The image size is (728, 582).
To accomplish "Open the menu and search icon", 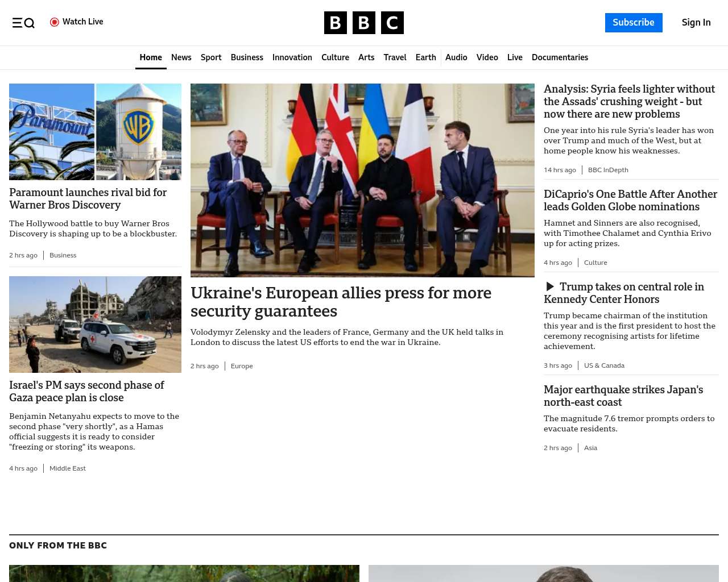I will 23,23.
